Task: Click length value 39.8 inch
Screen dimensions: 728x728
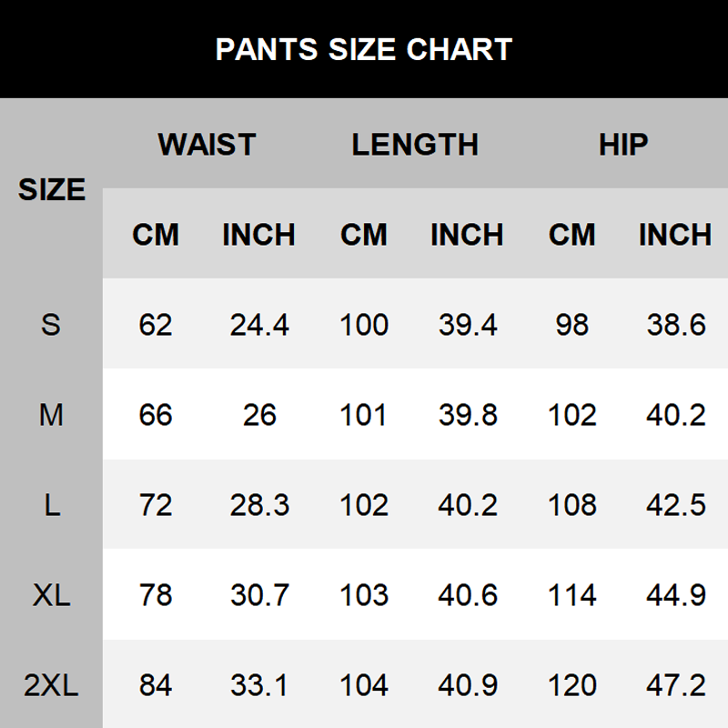Action: tap(468, 415)
